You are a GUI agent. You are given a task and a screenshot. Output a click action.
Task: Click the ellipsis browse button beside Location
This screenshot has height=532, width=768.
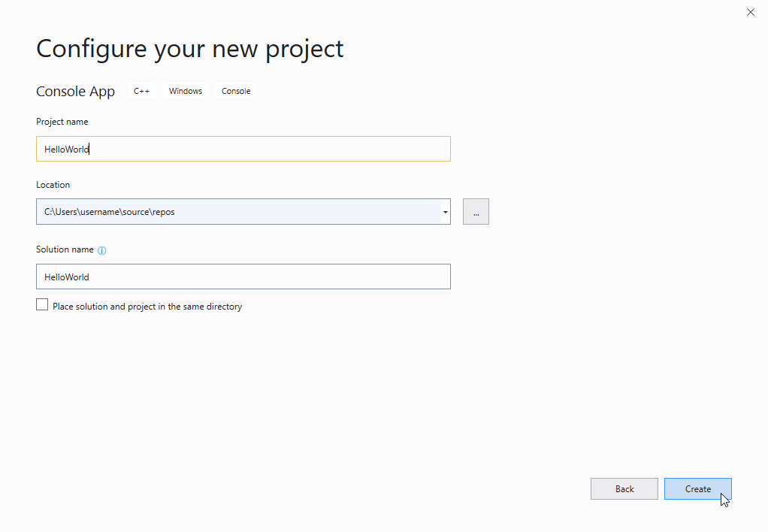coord(476,211)
